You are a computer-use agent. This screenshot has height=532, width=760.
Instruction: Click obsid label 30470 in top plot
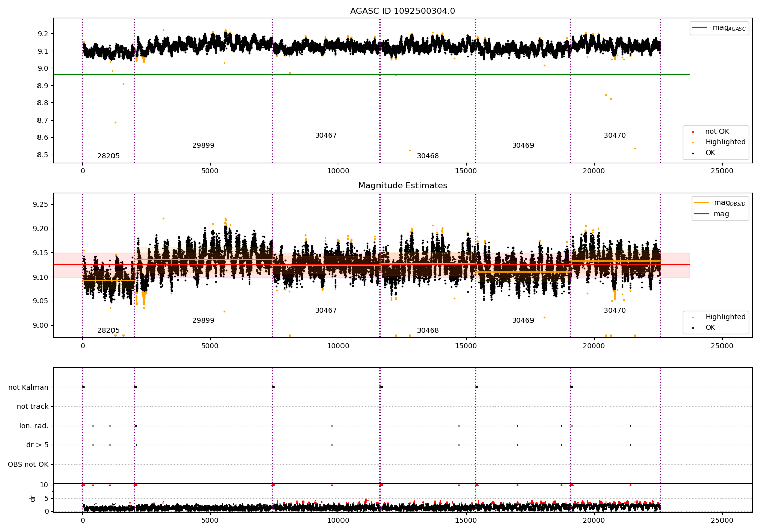coord(615,136)
